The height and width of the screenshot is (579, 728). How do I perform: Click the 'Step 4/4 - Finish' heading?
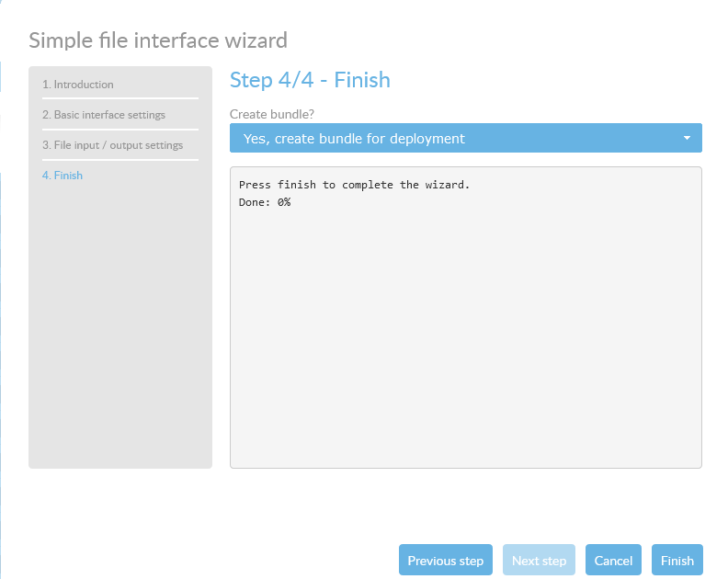click(310, 80)
